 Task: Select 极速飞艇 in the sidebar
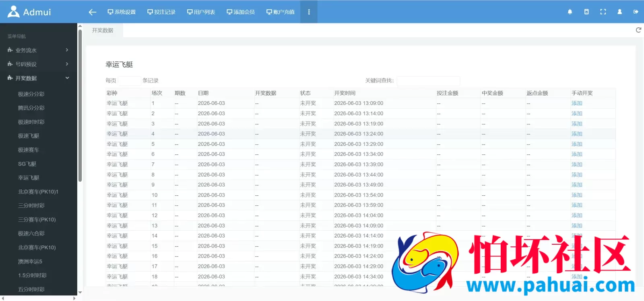[29, 136]
